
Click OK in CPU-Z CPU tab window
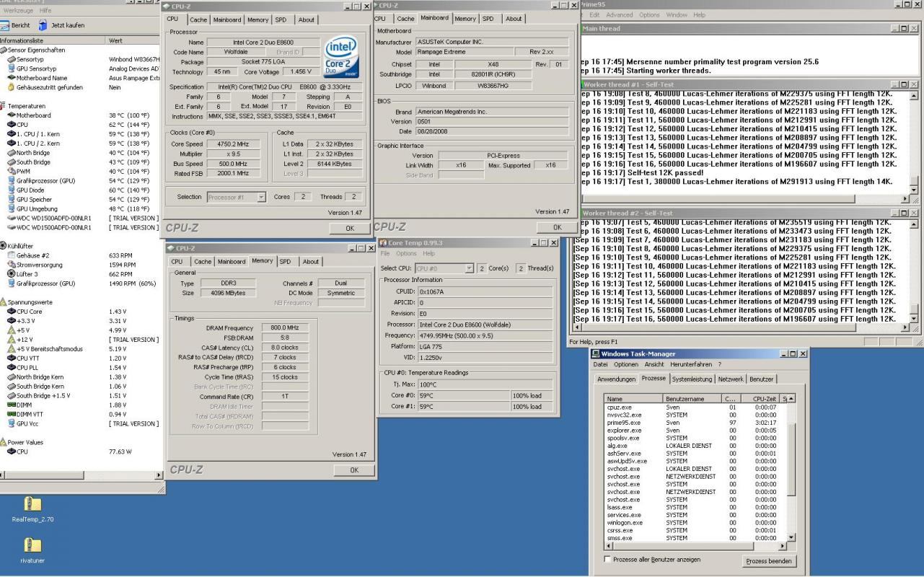pyautogui.click(x=349, y=227)
